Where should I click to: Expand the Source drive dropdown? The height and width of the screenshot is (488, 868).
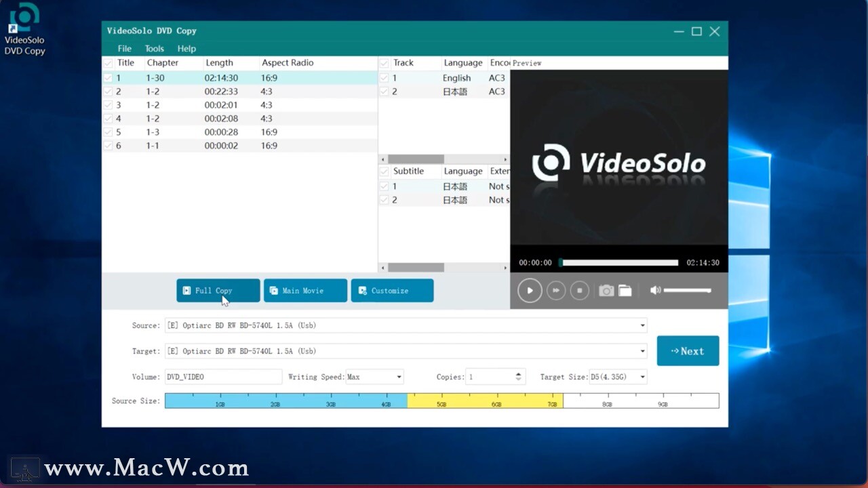(642, 325)
